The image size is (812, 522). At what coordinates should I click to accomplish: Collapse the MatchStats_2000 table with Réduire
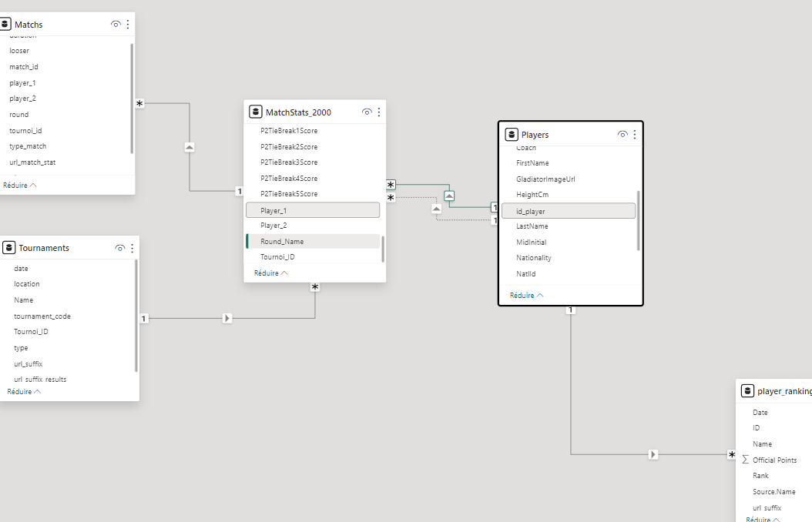271,273
